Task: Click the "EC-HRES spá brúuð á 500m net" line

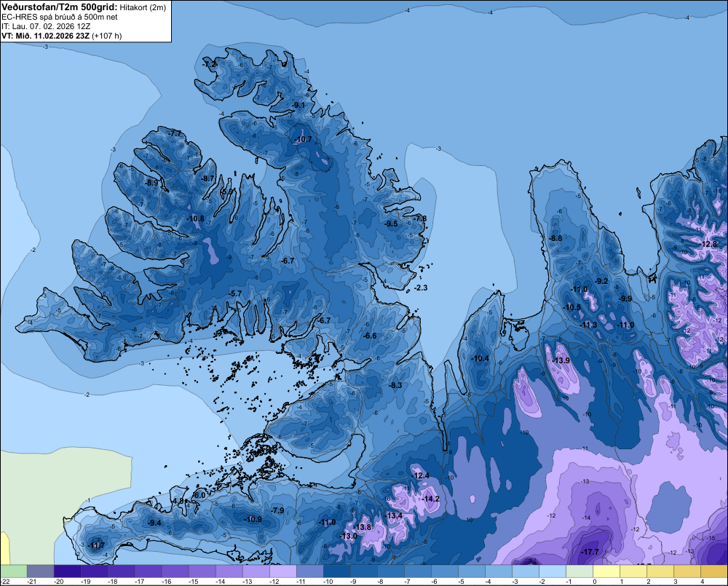Action: click(60, 17)
